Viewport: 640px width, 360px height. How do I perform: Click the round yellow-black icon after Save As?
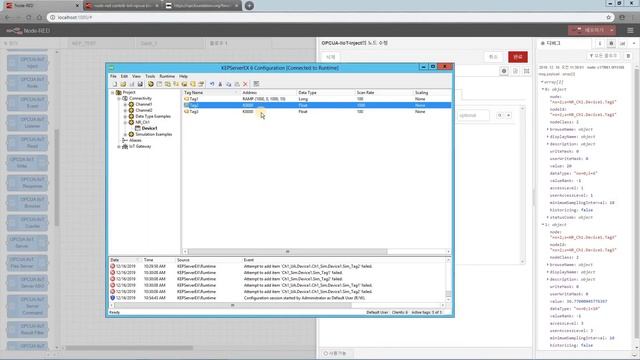tap(151, 84)
